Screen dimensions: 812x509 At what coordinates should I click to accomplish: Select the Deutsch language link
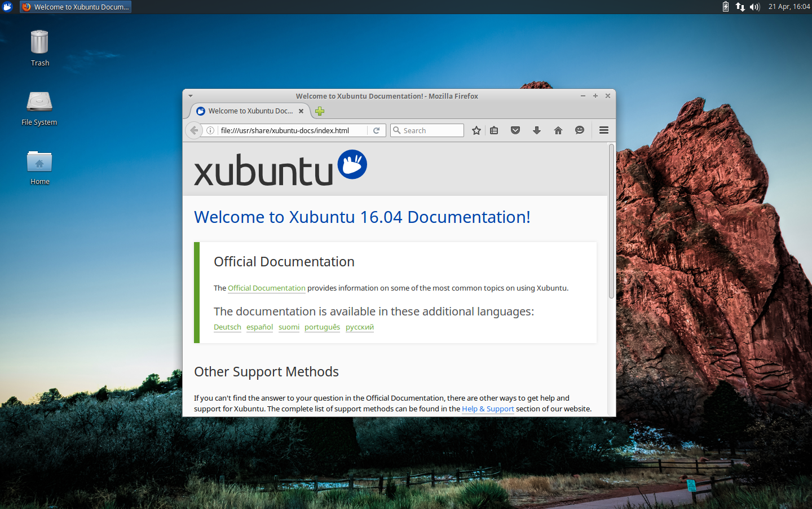coord(227,327)
